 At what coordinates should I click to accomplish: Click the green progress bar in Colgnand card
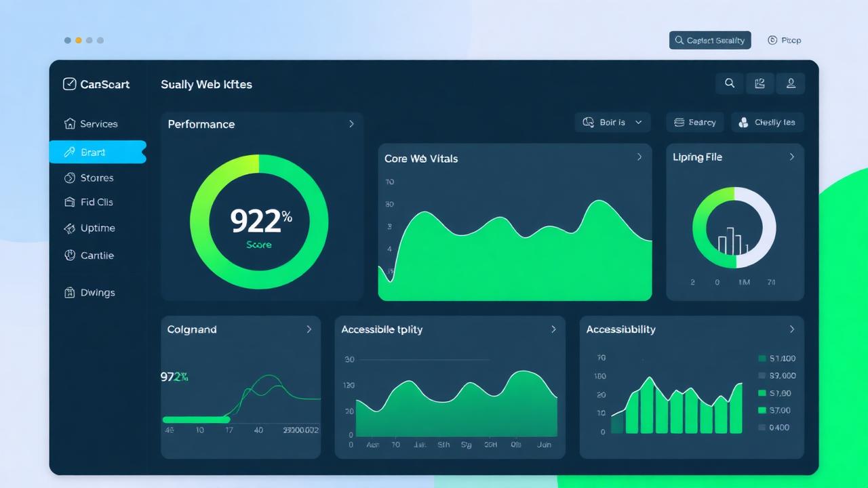(197, 420)
